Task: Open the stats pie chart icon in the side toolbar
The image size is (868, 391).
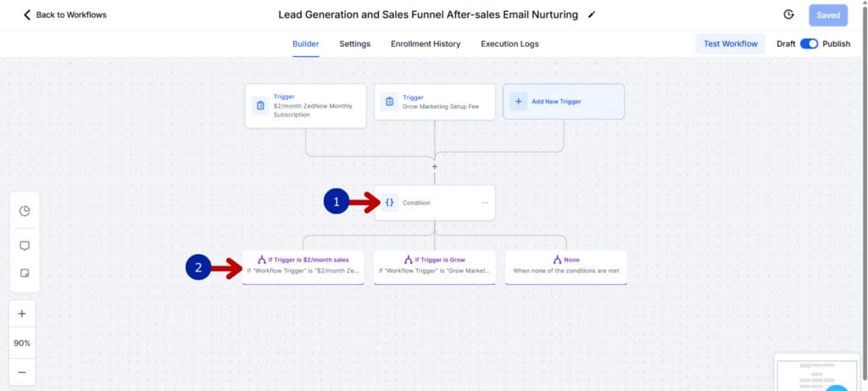Action: pos(25,211)
